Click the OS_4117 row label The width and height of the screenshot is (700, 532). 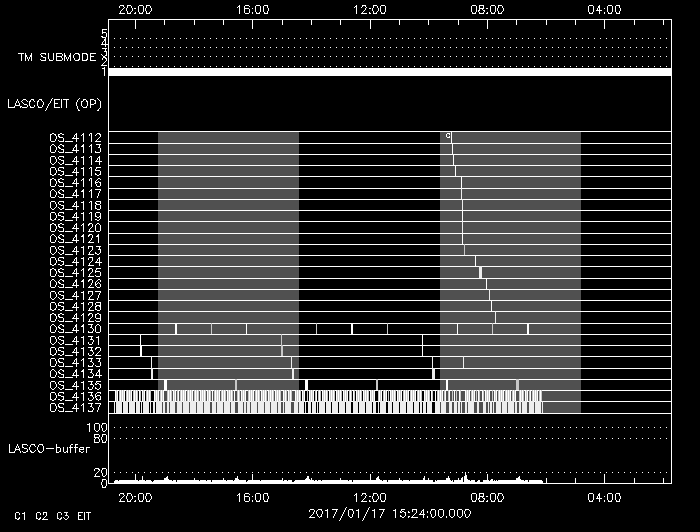point(75,194)
